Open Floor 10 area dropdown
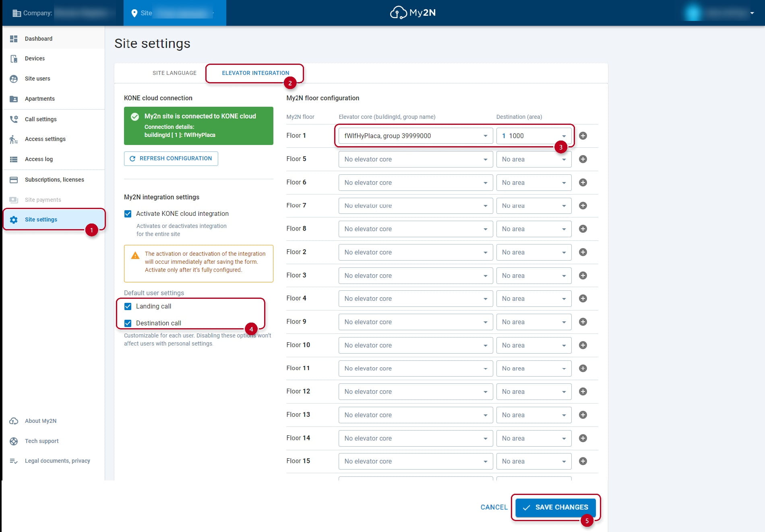This screenshot has height=532, width=765. click(x=534, y=345)
